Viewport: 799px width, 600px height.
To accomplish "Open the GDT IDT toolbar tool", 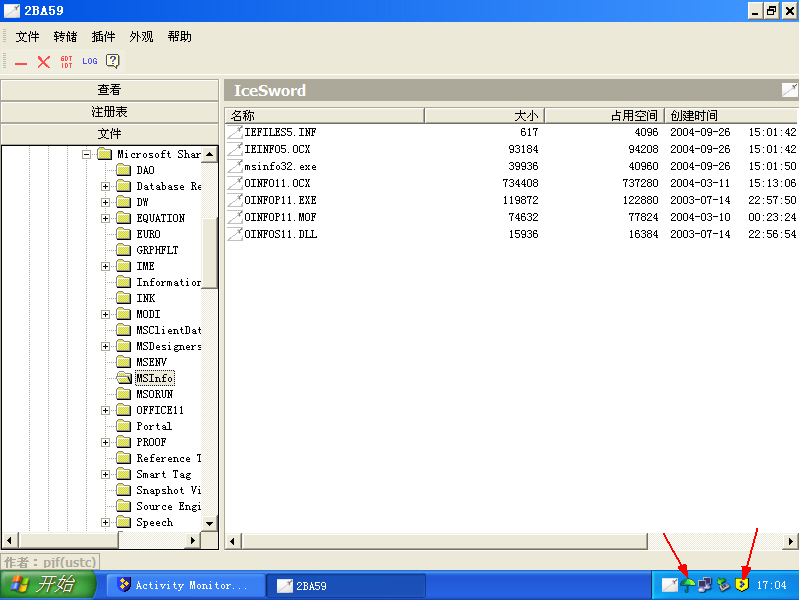I will (x=66, y=62).
